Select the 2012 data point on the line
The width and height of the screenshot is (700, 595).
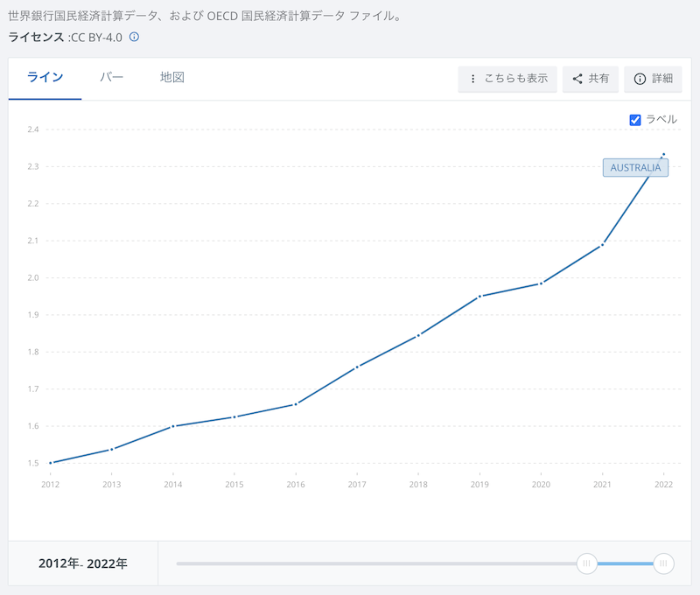(x=51, y=463)
